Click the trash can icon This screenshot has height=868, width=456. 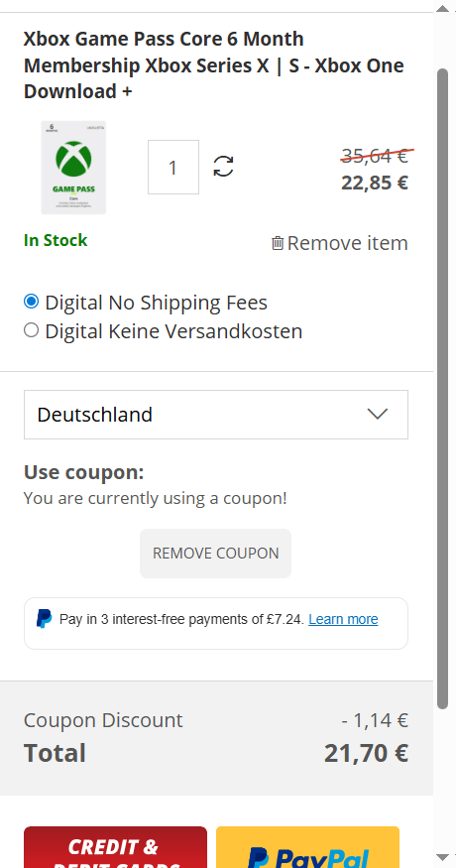point(278,243)
